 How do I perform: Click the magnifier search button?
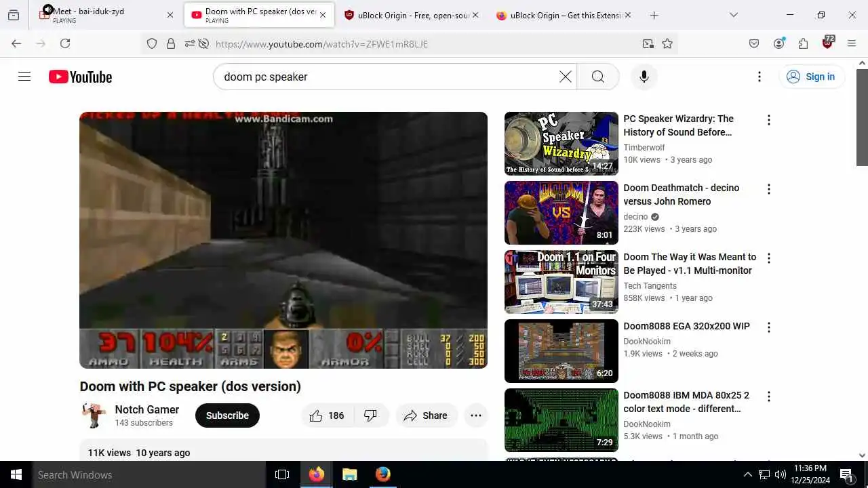[x=597, y=77]
